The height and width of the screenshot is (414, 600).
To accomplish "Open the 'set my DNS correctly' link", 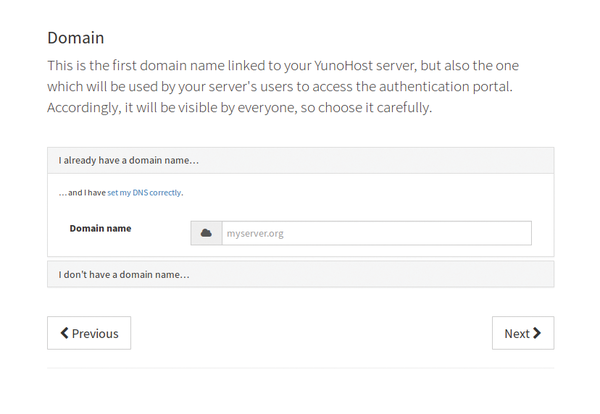I will click(144, 192).
